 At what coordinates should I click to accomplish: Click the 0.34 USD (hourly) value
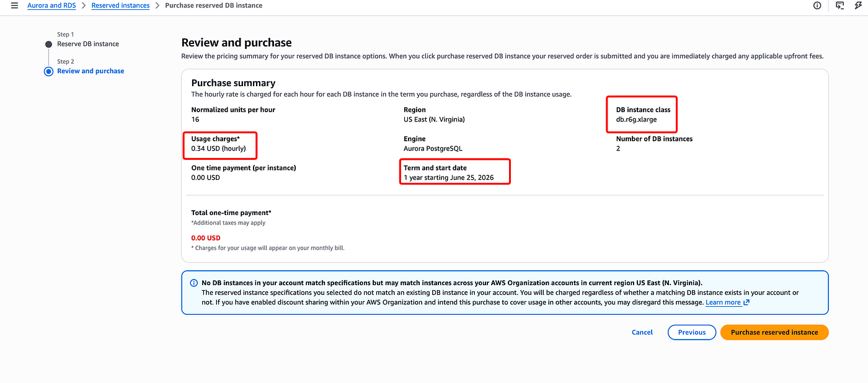point(218,149)
